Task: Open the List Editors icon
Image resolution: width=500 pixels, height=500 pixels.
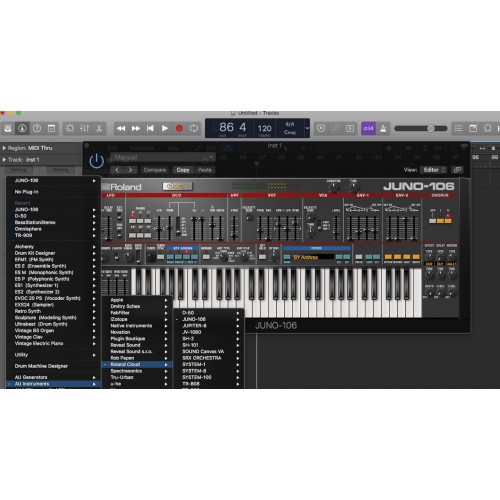Action: click(458, 128)
